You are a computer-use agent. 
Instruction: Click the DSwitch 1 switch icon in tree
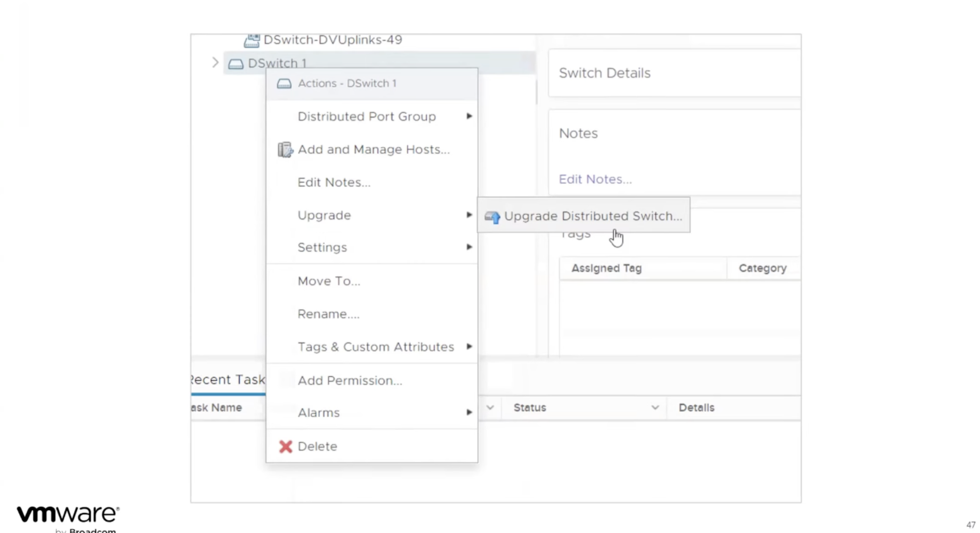pyautogui.click(x=236, y=64)
